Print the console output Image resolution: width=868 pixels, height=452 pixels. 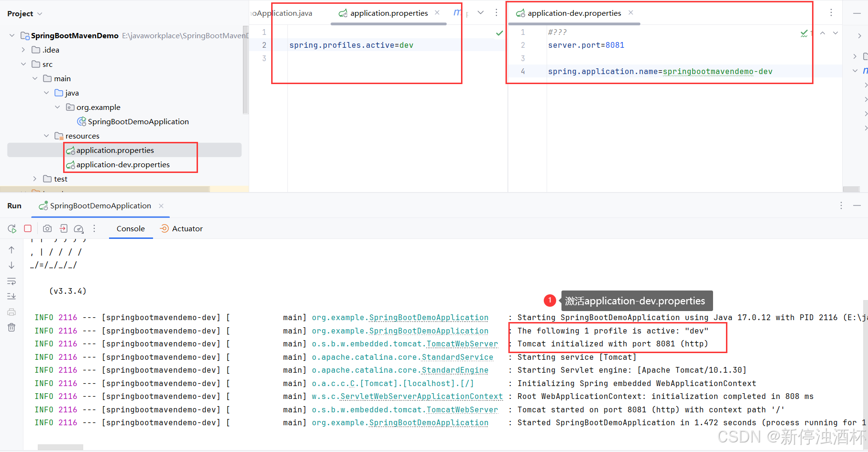pyautogui.click(x=11, y=312)
